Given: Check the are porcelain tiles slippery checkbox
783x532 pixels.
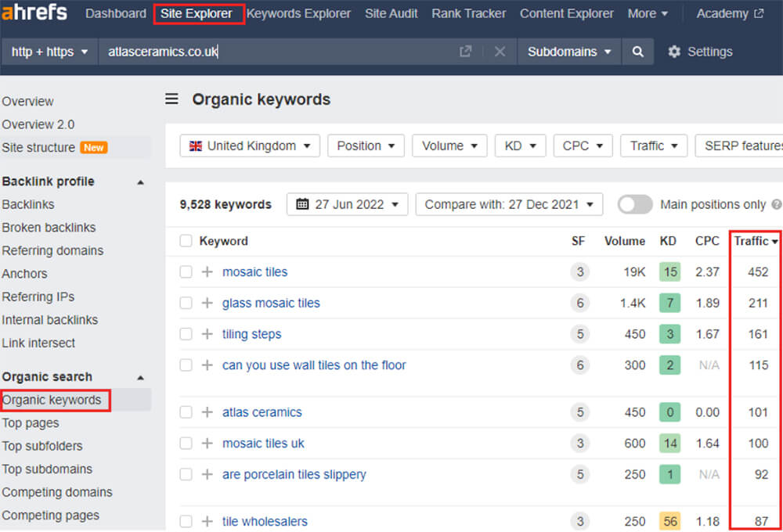Looking at the screenshot, I should click(x=186, y=474).
